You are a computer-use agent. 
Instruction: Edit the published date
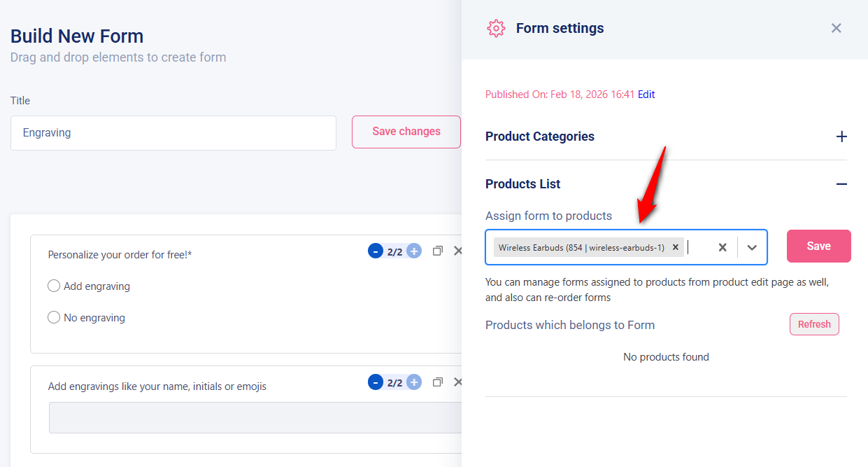646,94
